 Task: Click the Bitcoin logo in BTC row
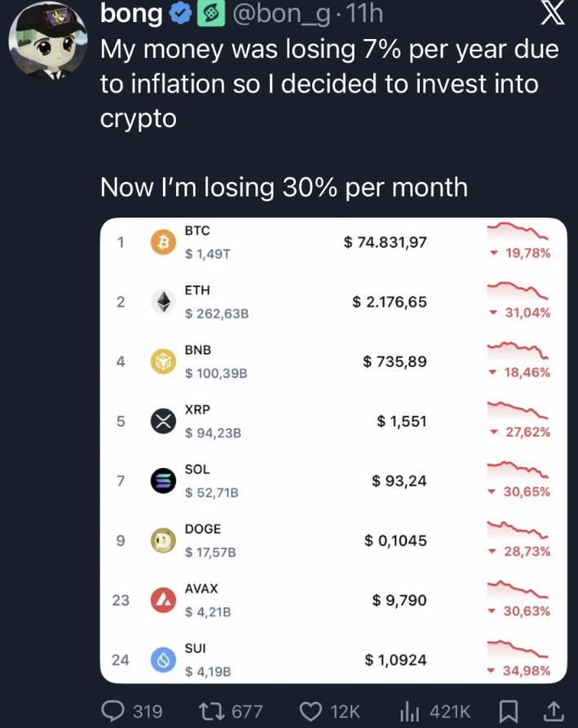click(x=163, y=242)
